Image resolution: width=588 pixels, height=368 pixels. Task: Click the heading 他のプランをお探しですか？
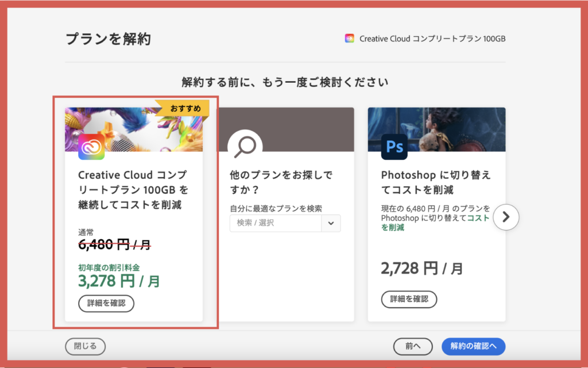click(x=281, y=182)
